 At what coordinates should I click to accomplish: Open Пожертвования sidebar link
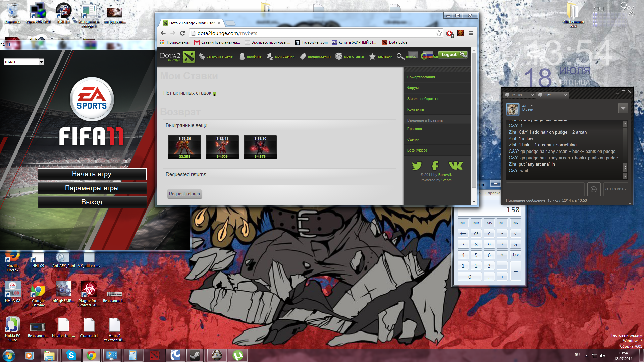tap(421, 77)
